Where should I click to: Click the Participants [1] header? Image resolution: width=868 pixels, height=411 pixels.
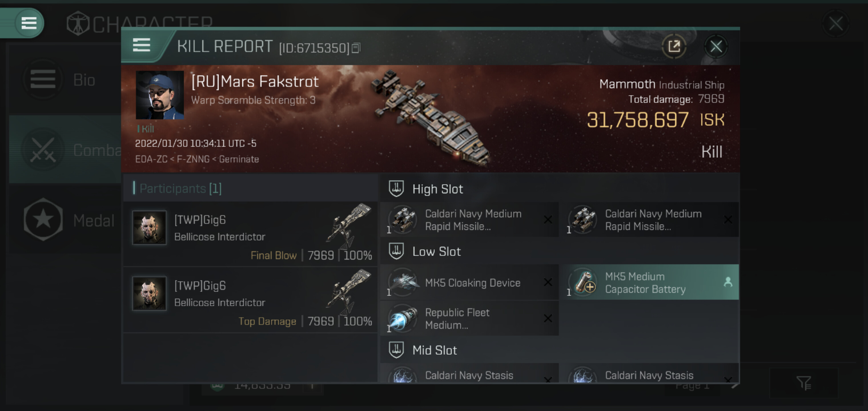[181, 188]
